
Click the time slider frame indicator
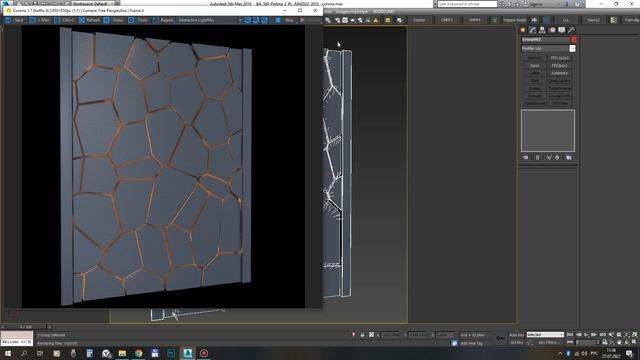[26, 327]
